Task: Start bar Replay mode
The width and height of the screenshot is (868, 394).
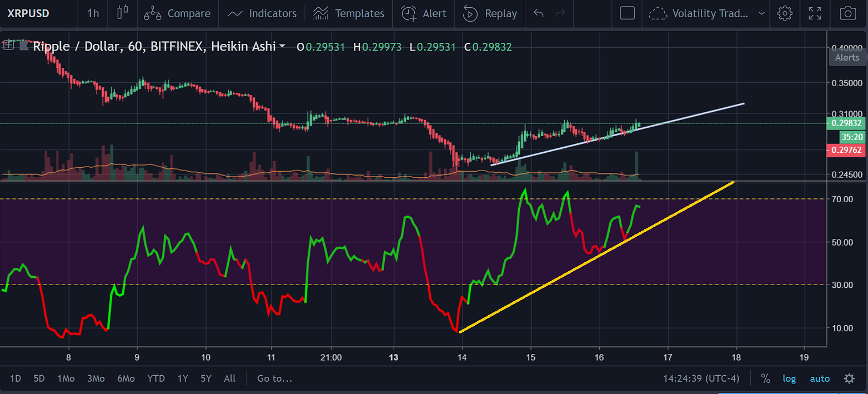Action: 490,13
